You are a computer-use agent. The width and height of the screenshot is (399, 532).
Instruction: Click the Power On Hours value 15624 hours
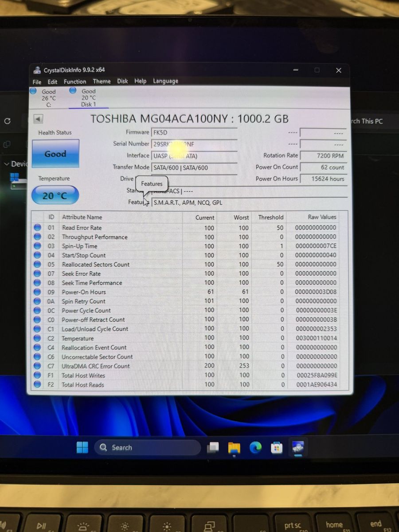pyautogui.click(x=323, y=179)
